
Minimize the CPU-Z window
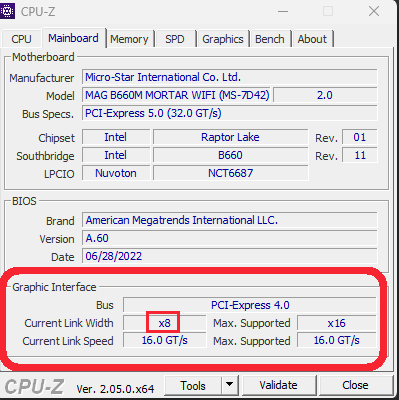coord(283,11)
